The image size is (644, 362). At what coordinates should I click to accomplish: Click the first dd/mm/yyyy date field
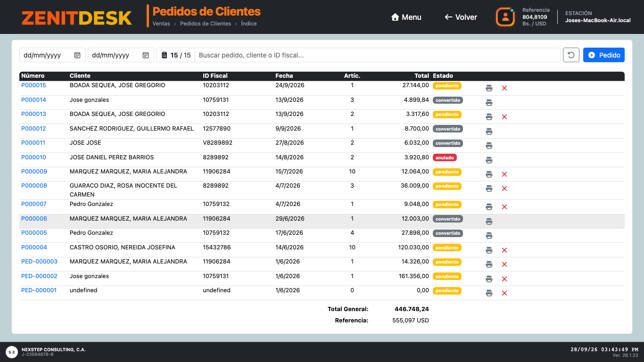[52, 55]
